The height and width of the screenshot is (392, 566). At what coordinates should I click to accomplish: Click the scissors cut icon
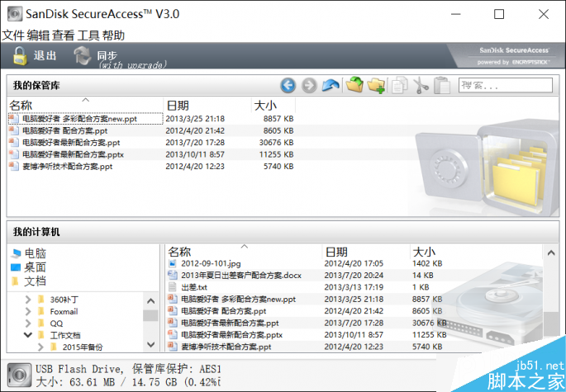(x=421, y=86)
